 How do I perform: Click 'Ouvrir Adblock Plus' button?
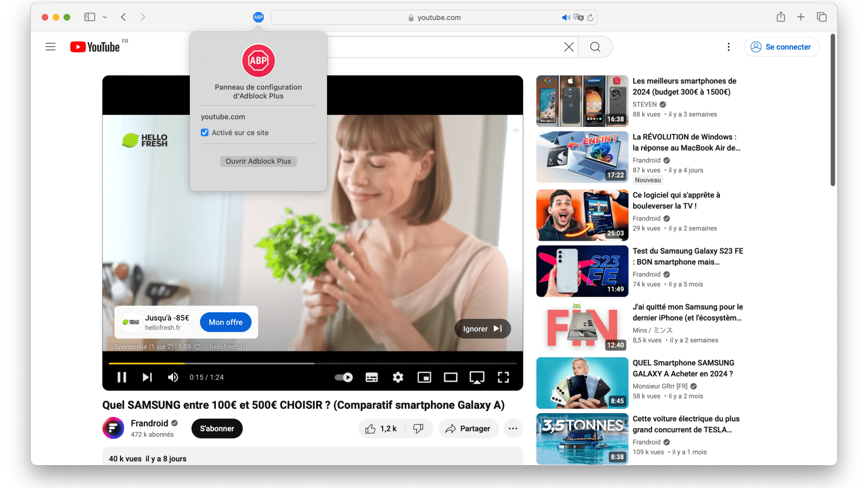click(258, 161)
